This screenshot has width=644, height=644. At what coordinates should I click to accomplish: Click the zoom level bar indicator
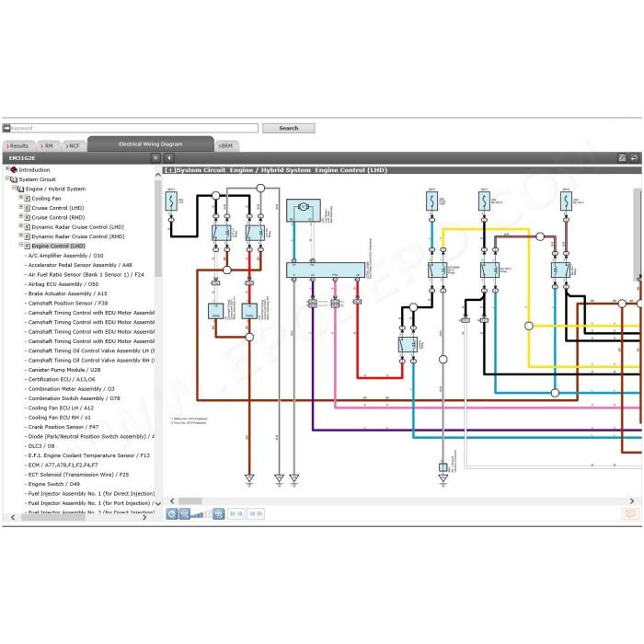click(201, 514)
